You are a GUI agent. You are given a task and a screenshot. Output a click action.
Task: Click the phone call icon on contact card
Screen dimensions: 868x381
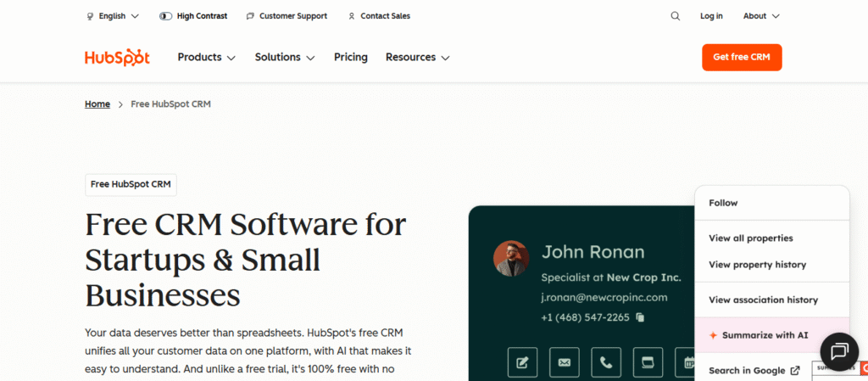606,362
